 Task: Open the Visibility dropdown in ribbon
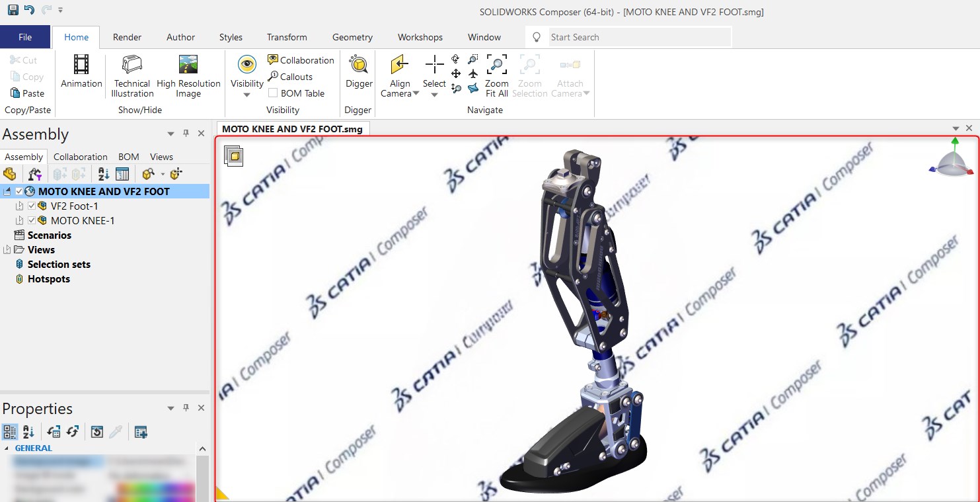(246, 95)
